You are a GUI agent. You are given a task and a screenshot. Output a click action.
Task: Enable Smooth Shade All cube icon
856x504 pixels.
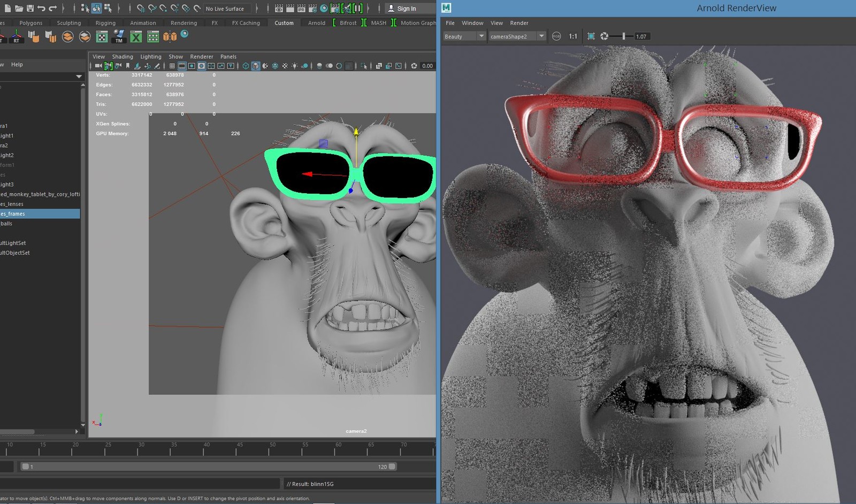click(256, 66)
